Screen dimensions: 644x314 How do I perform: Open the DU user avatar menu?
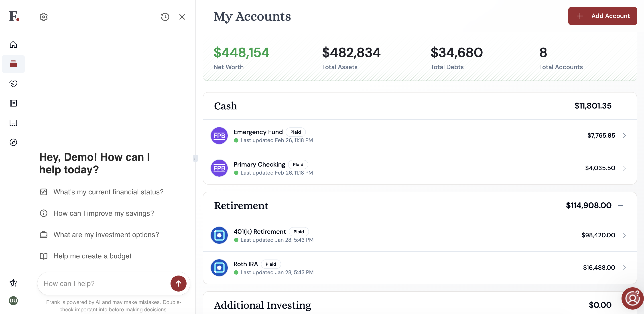point(13,300)
